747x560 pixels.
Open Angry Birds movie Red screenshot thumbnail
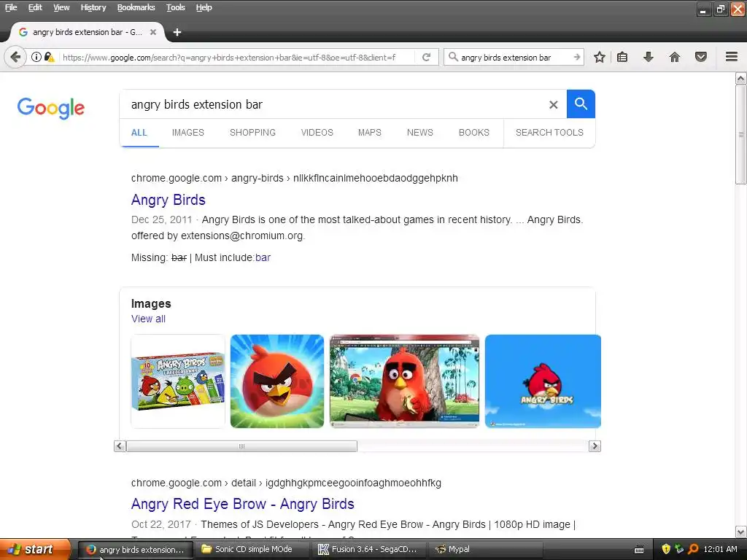coord(404,381)
